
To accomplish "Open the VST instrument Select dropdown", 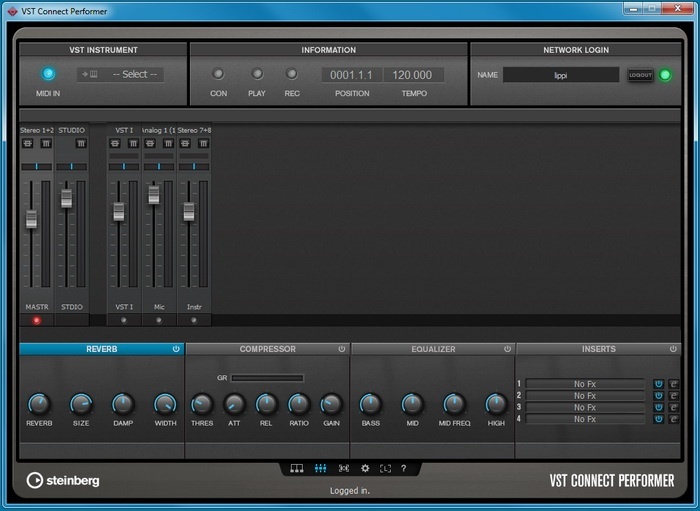I will click(x=121, y=75).
